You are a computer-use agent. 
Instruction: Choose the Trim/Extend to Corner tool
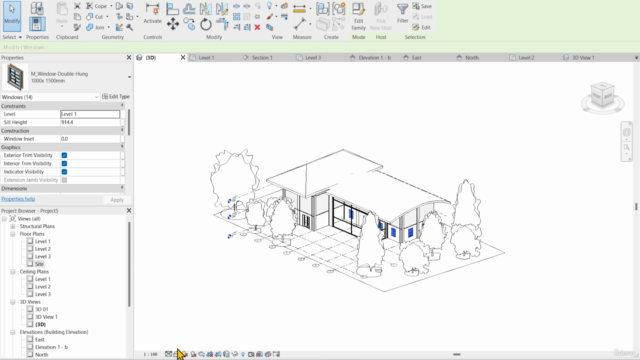click(222, 24)
